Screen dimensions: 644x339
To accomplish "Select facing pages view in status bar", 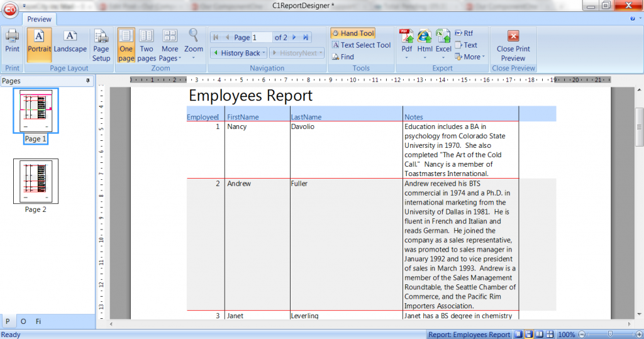I will 539,335.
